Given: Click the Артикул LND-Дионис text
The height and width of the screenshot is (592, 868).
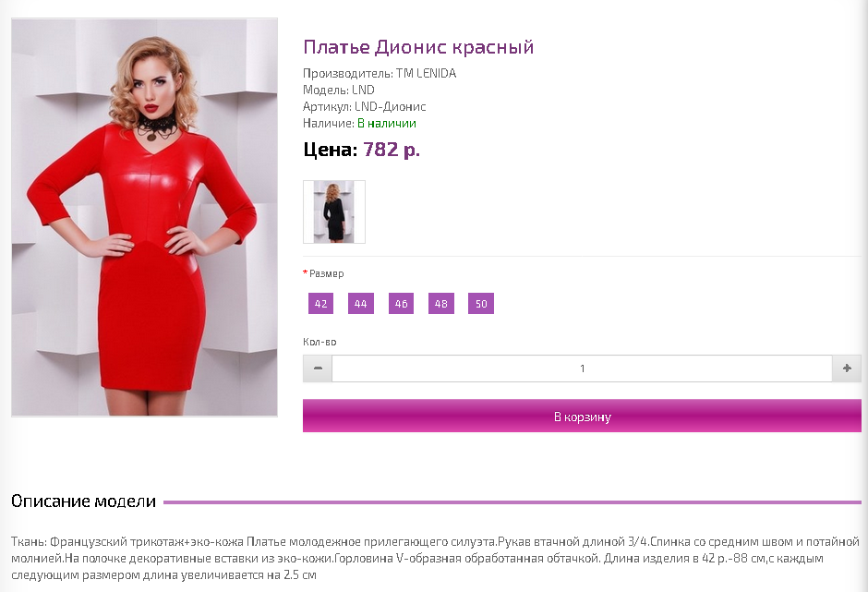Looking at the screenshot, I should [364, 106].
